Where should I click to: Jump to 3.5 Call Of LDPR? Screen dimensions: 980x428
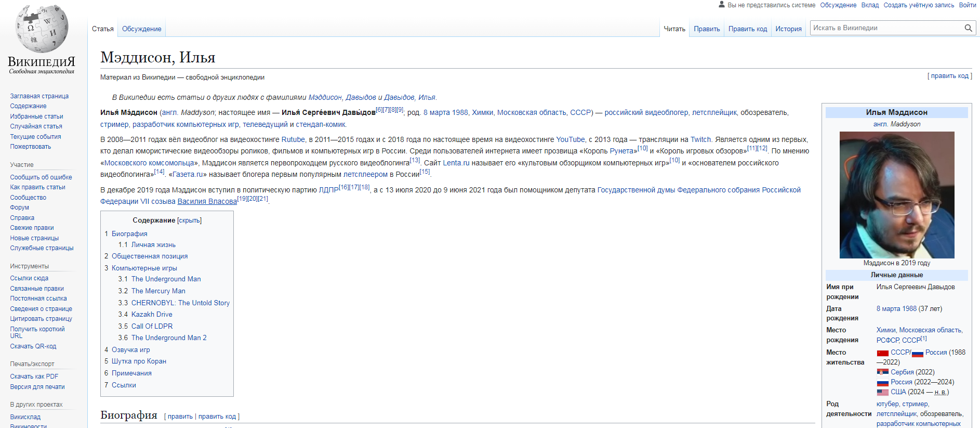[152, 327]
